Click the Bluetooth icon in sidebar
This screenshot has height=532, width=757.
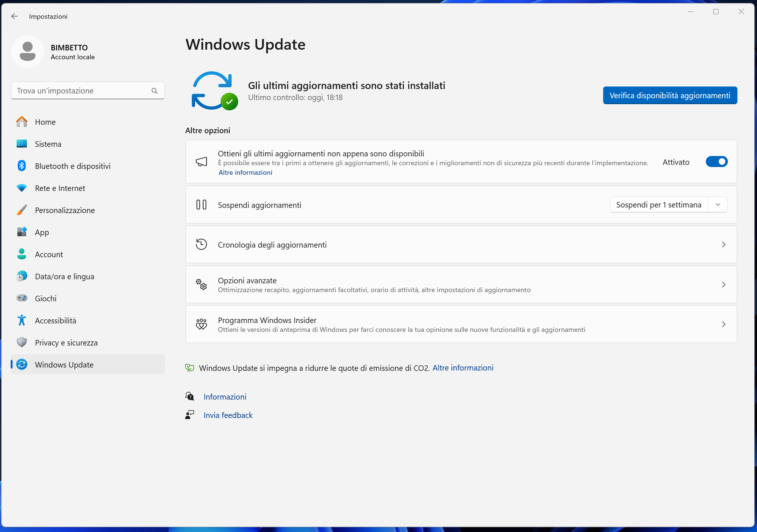point(22,166)
